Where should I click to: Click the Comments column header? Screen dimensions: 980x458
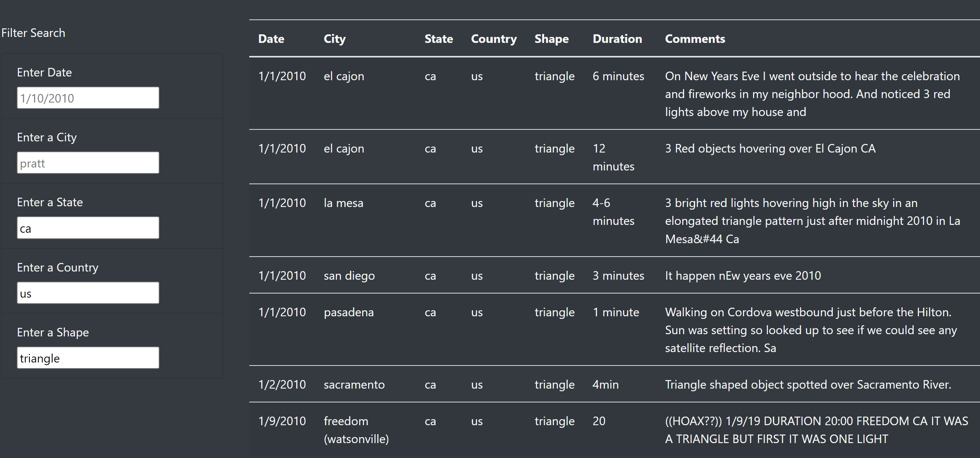tap(695, 38)
